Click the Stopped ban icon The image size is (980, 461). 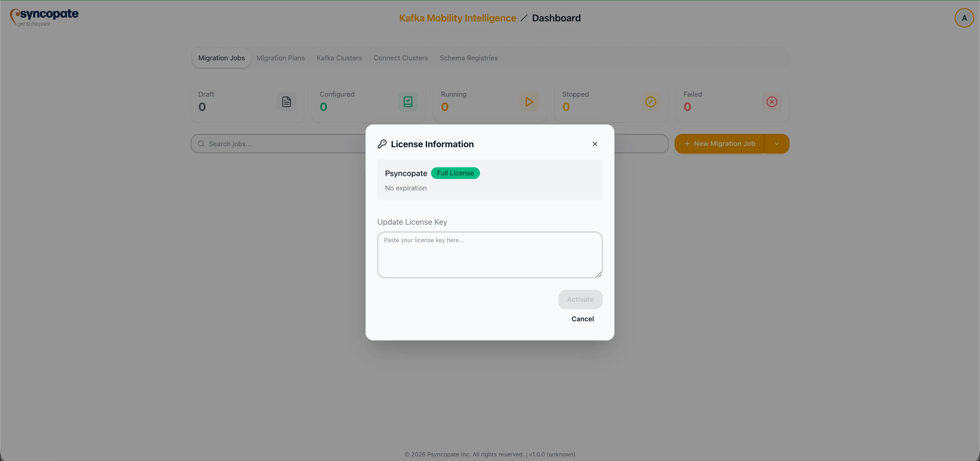[x=650, y=102]
